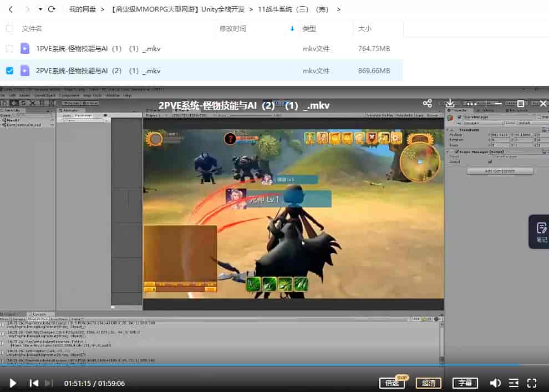Open the 超清 video quality menu
Viewport: 549px width, 392px height.
point(429,383)
